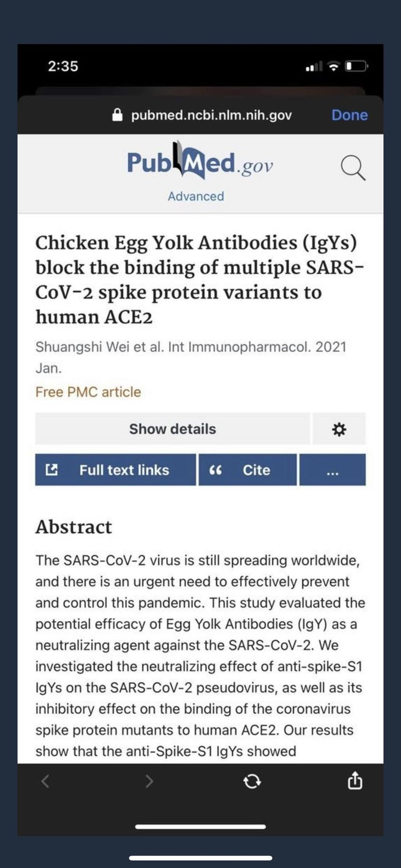Click the quotation mark Cite icon
The height and width of the screenshot is (868, 401).
pyautogui.click(x=215, y=470)
